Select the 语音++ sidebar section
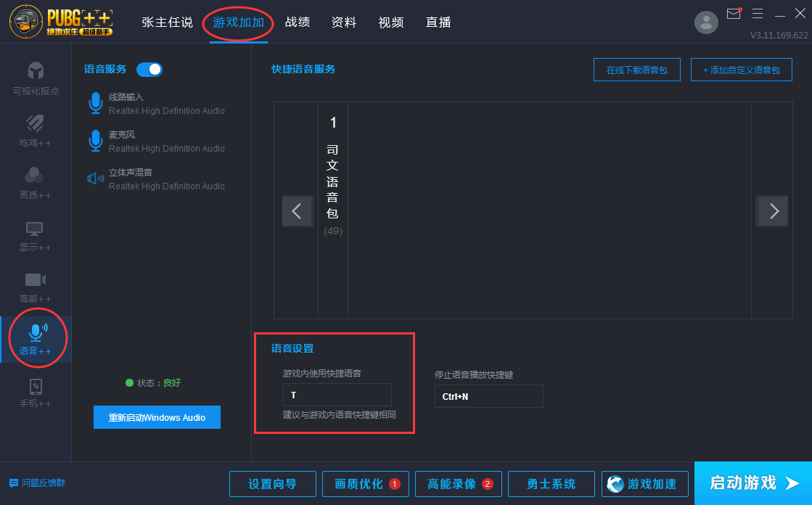Viewport: 812px width, 505px height. point(36,340)
